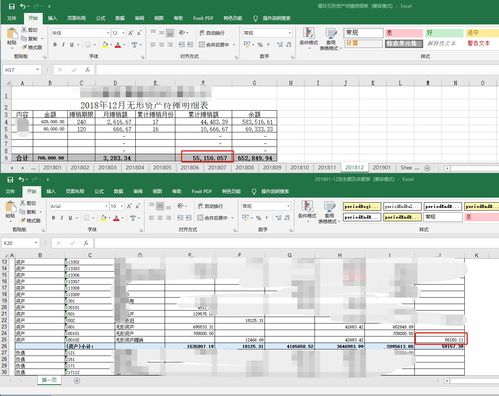Select row 26 header in lower window
Image resolution: width=499 pixels, height=396 pixels.
tap(4, 346)
